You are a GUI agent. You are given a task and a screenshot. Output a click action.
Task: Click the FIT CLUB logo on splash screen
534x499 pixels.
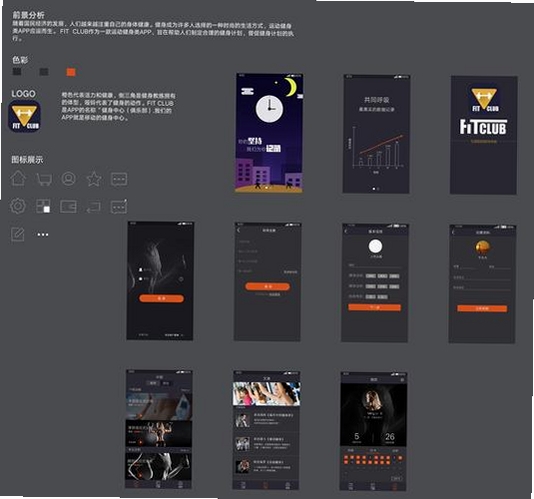click(484, 100)
